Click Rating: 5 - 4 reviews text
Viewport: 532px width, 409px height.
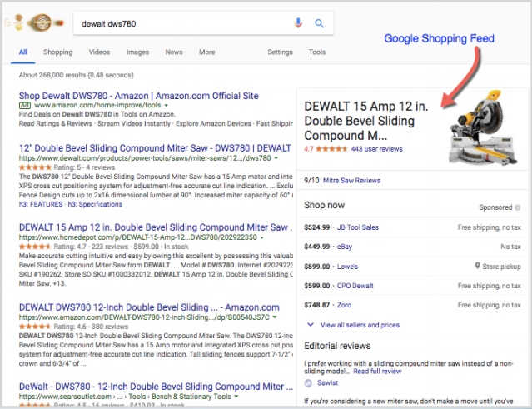tap(84, 167)
